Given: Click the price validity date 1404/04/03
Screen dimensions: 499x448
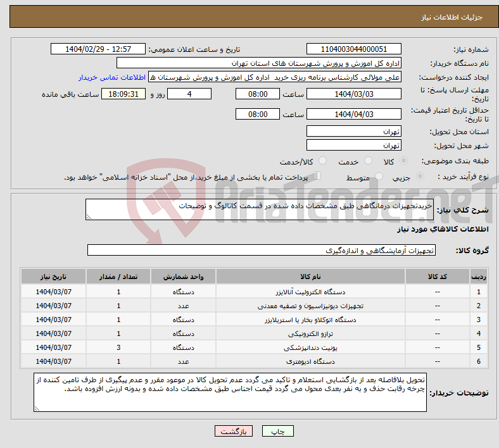Looking at the screenshot, I should (x=353, y=114).
